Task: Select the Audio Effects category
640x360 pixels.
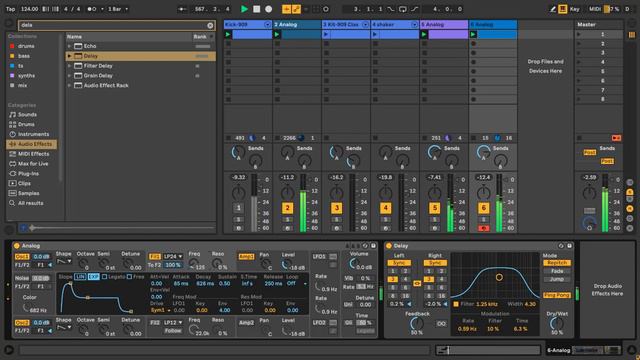Action: click(x=31, y=144)
